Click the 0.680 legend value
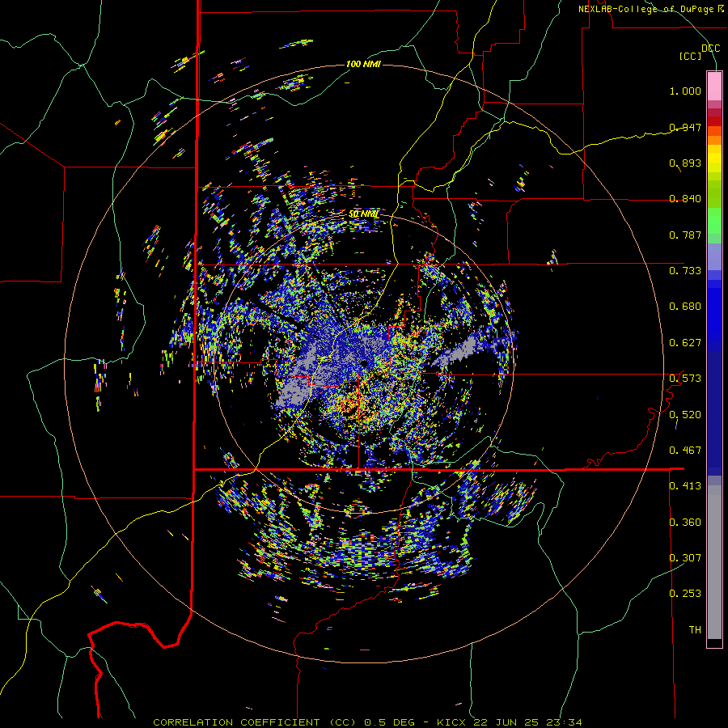728x728 pixels. [x=685, y=307]
